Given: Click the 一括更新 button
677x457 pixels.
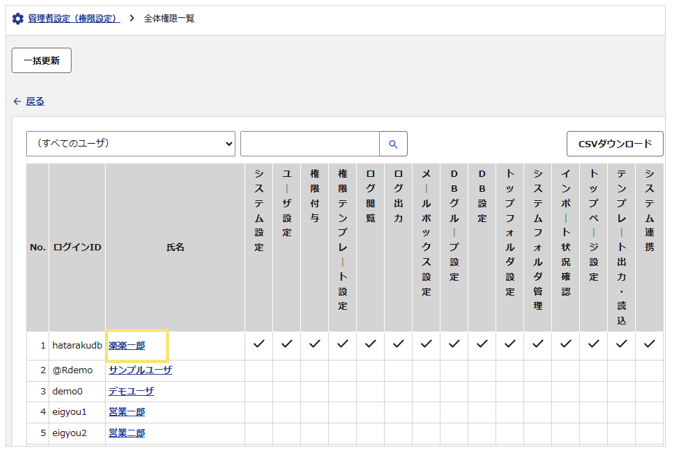Looking at the screenshot, I should coord(41,60).
